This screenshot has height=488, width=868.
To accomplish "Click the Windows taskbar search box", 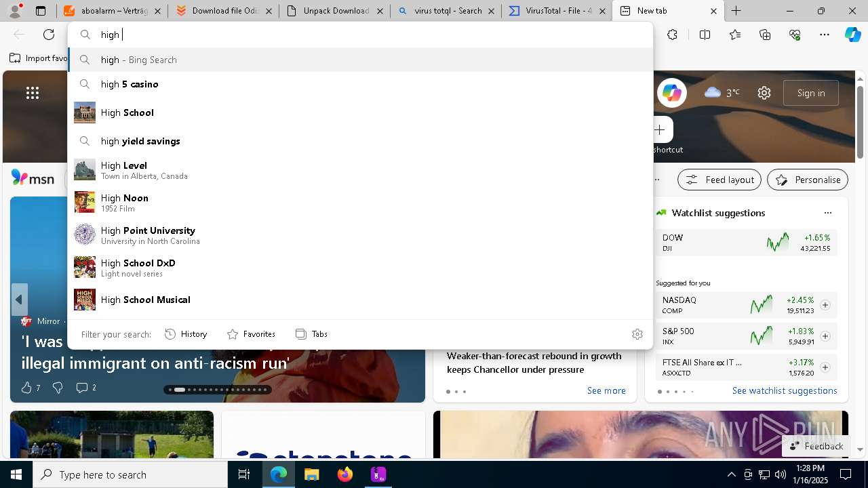I will (130, 474).
